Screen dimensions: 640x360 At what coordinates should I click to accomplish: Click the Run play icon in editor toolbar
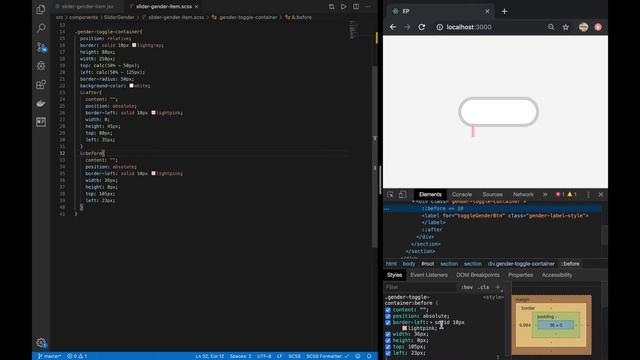pyautogui.click(x=344, y=7)
